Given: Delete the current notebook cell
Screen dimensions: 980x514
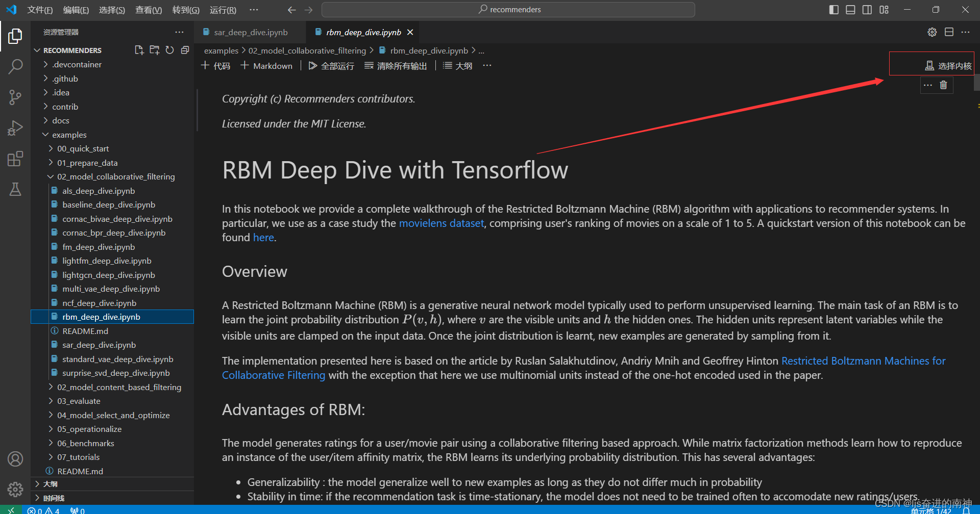Looking at the screenshot, I should pos(943,85).
